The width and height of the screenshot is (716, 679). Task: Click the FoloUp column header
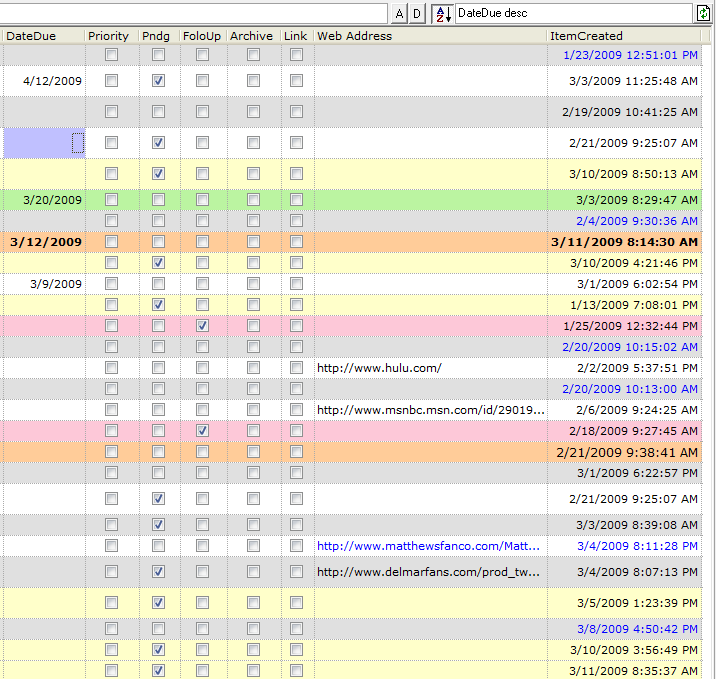[x=204, y=36]
